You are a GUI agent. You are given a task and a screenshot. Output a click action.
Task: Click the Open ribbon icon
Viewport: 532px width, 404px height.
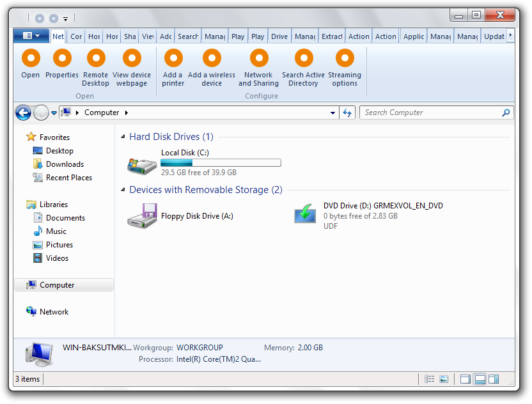click(x=31, y=58)
